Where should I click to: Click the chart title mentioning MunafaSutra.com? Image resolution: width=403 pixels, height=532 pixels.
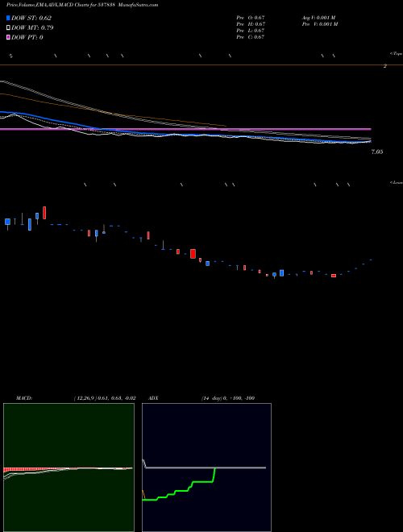82,5
